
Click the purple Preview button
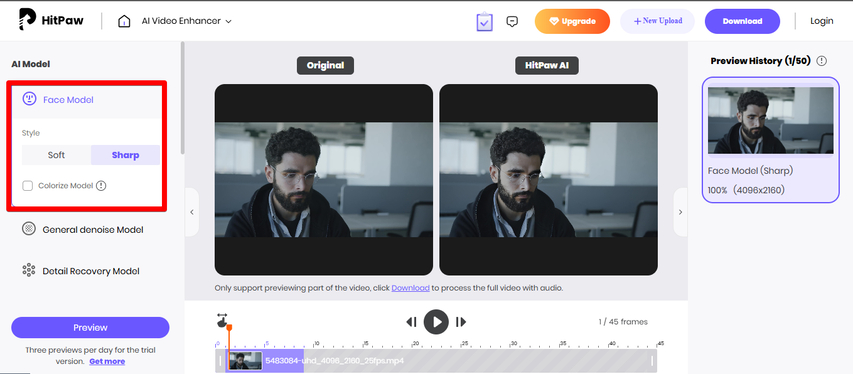[90, 328]
